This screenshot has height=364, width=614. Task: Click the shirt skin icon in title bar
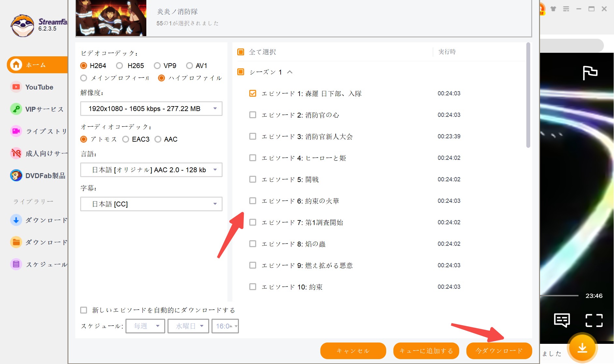pyautogui.click(x=553, y=9)
